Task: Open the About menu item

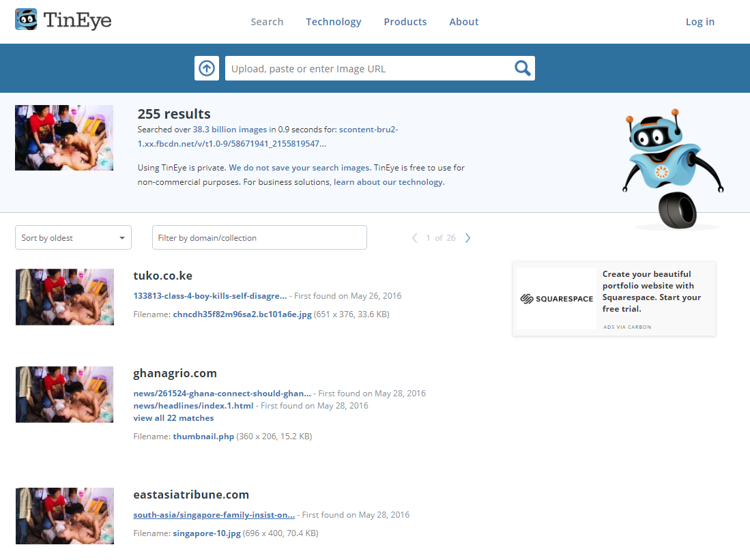Action: pyautogui.click(x=463, y=22)
